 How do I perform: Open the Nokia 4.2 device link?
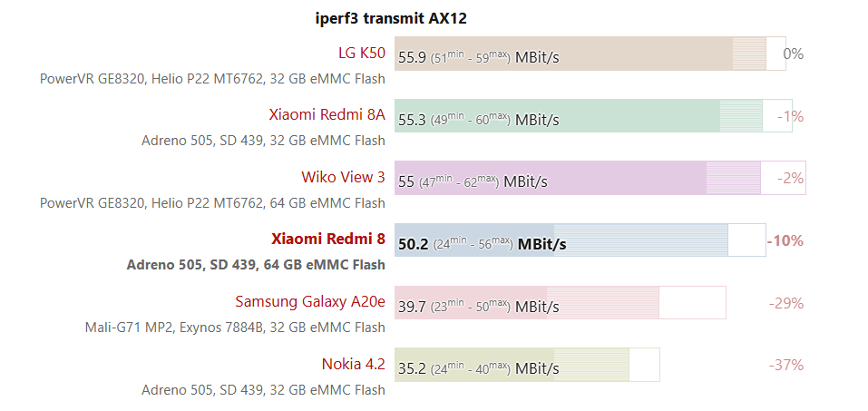point(353,364)
